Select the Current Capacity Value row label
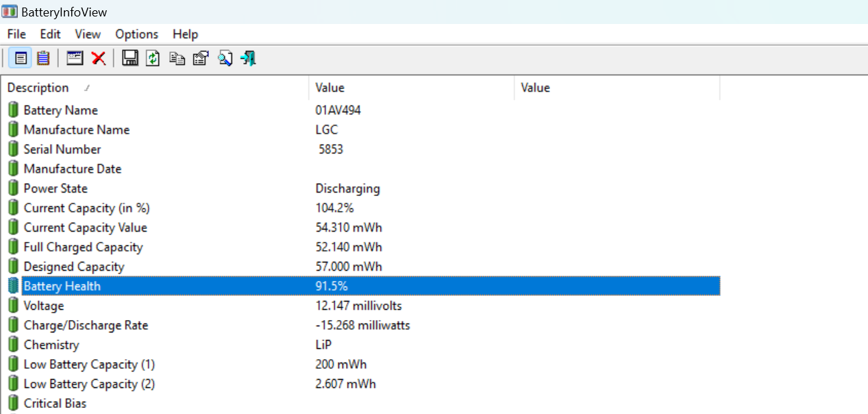Image resolution: width=868 pixels, height=414 pixels. click(x=86, y=228)
